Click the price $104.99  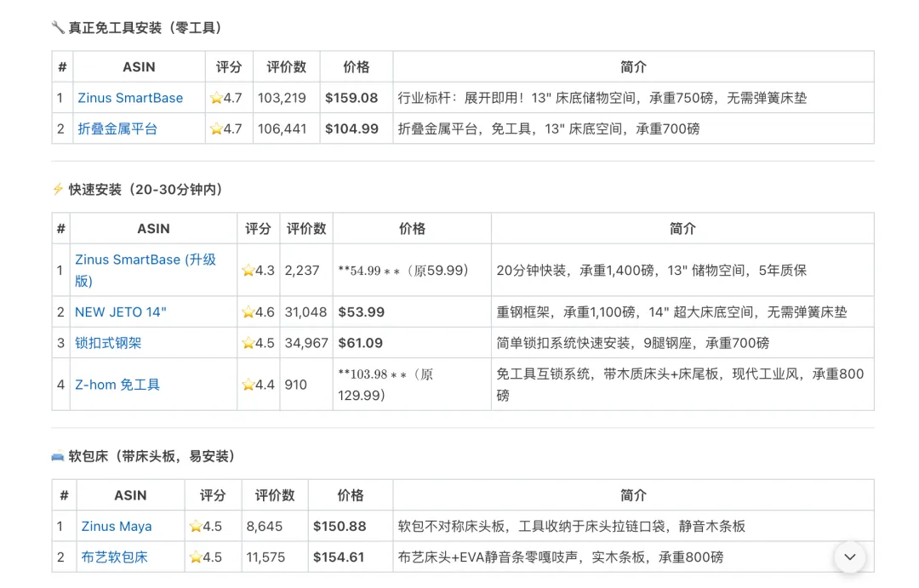coord(351,129)
